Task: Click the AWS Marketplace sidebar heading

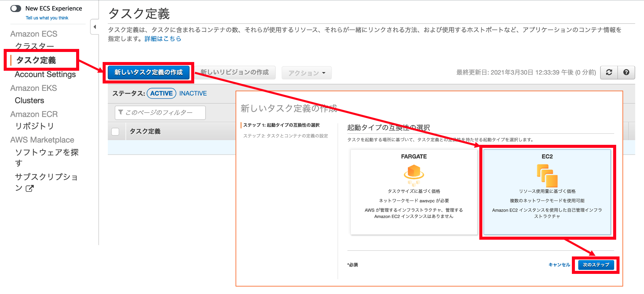Action: 42,140
